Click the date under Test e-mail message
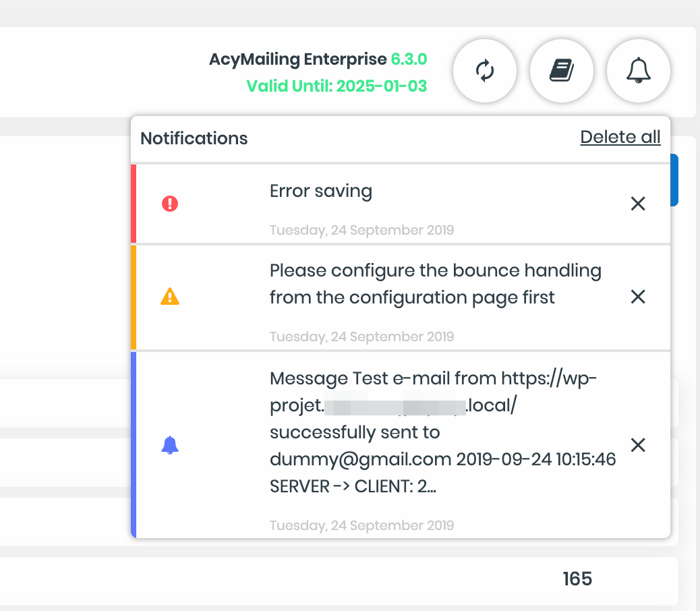 (361, 525)
